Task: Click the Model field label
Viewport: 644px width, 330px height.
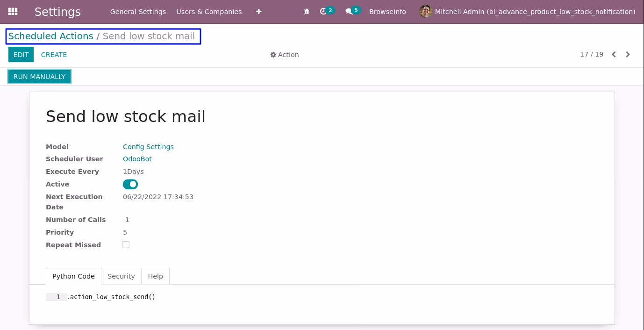Action: tap(57, 147)
